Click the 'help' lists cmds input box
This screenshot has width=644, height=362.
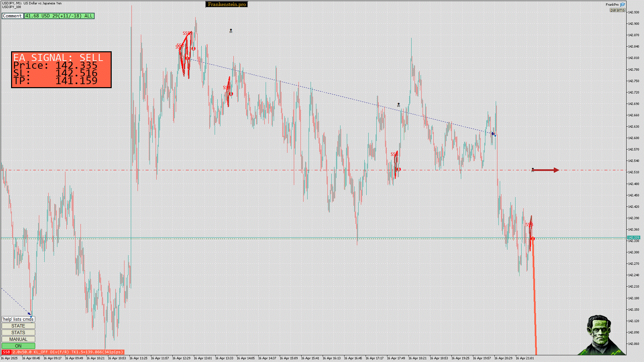(18, 319)
